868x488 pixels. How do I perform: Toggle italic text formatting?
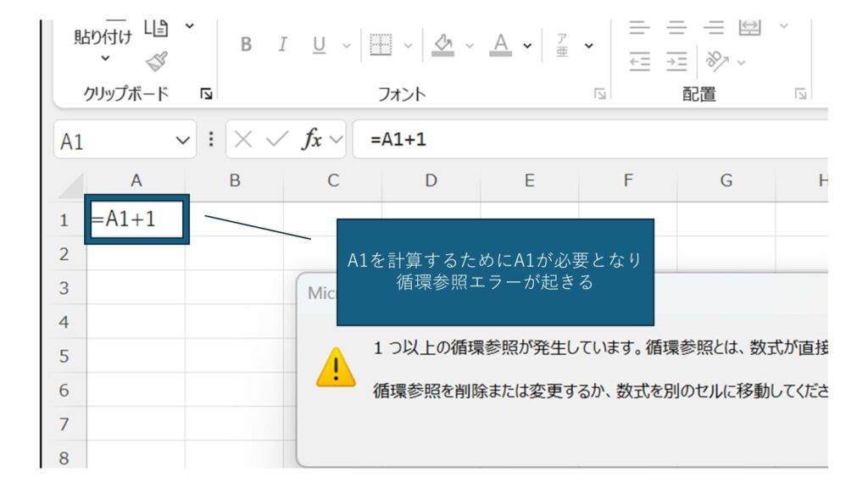[282, 45]
